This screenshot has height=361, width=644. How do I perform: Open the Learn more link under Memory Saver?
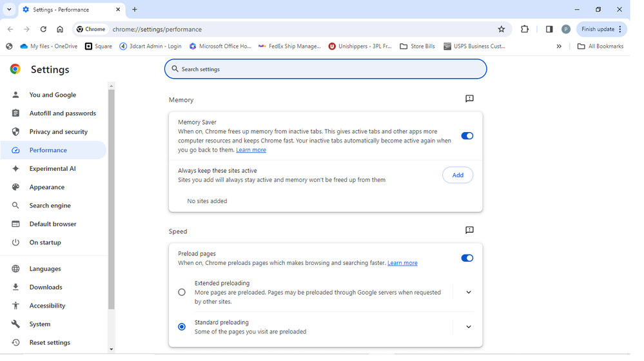pos(251,150)
